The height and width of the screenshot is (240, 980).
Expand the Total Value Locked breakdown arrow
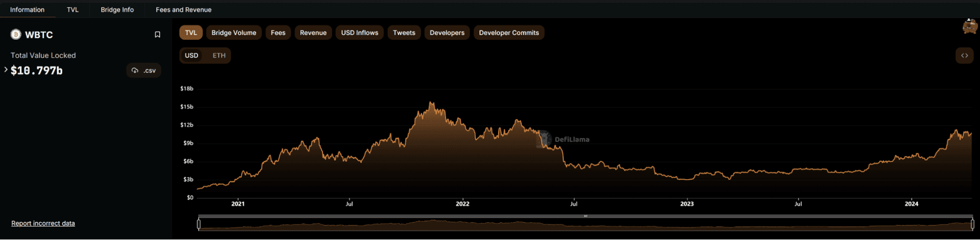pos(6,70)
